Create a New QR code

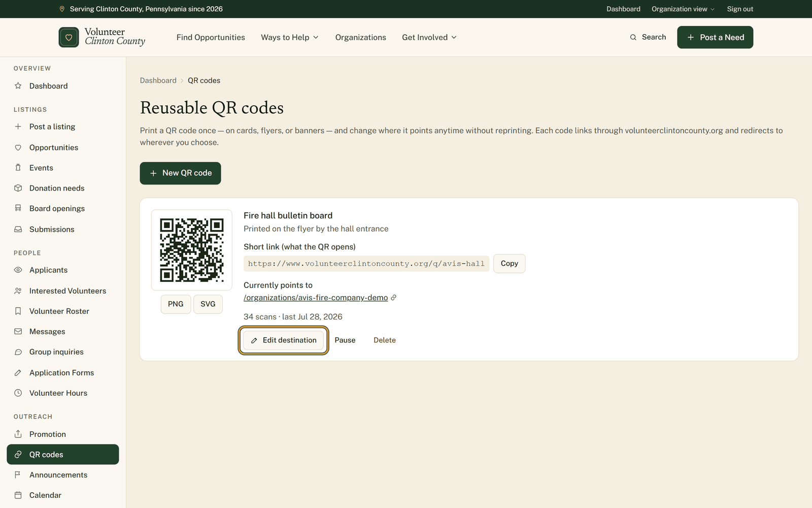(180, 173)
